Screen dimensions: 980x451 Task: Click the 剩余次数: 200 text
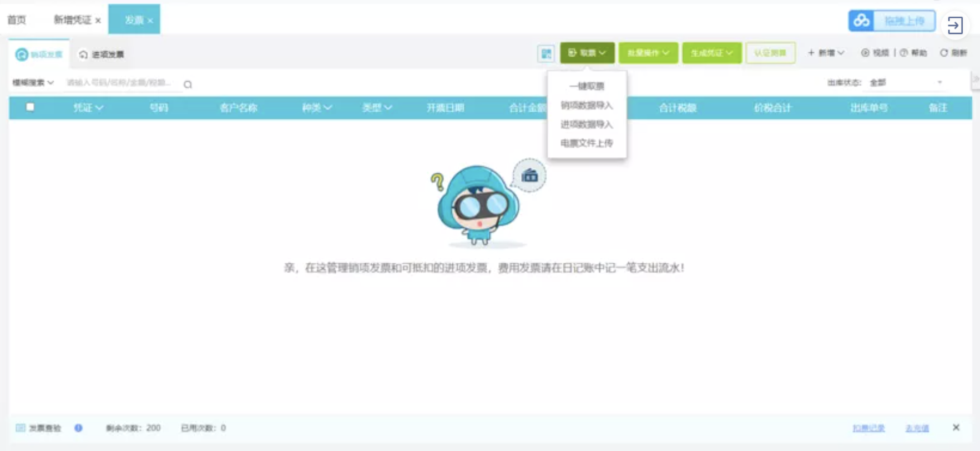pyautogui.click(x=133, y=428)
